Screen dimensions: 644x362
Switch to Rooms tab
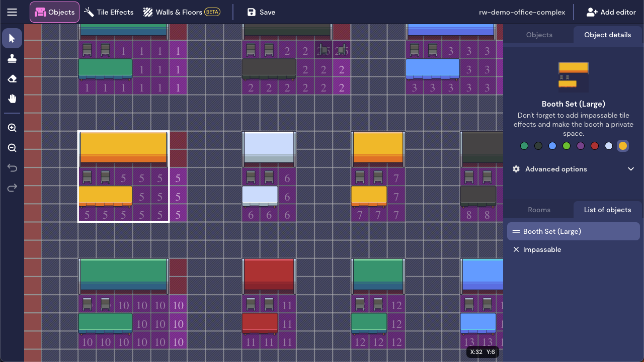(539, 210)
